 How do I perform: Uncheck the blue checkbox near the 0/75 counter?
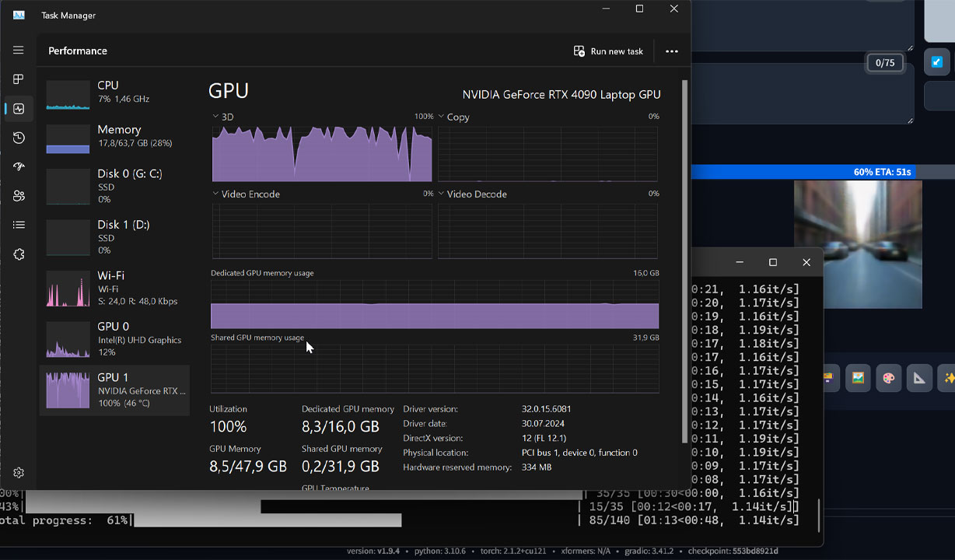click(x=936, y=61)
